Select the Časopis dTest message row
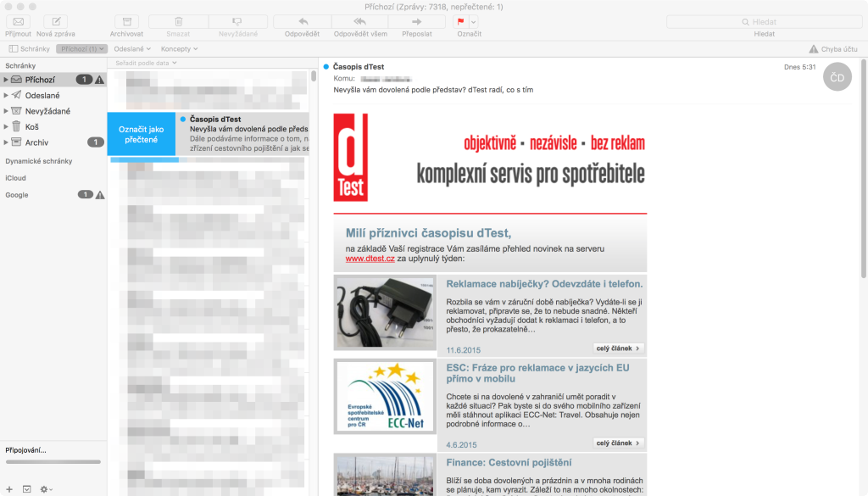868x496 pixels. point(242,134)
